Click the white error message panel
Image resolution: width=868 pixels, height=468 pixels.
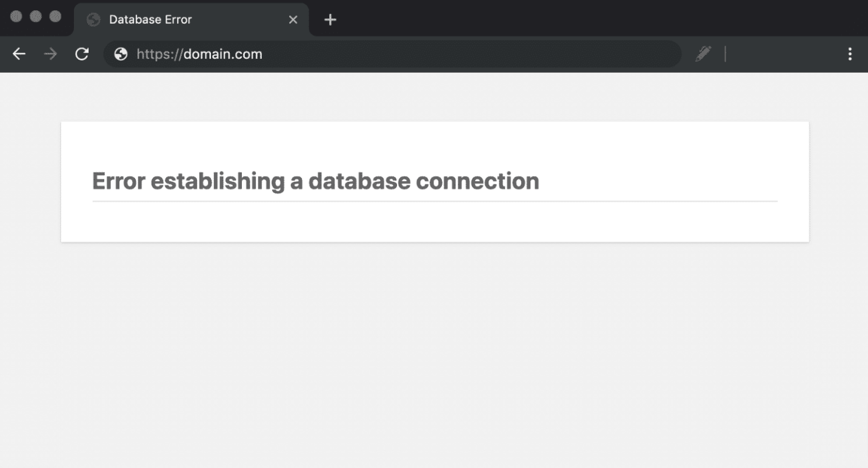click(434, 224)
